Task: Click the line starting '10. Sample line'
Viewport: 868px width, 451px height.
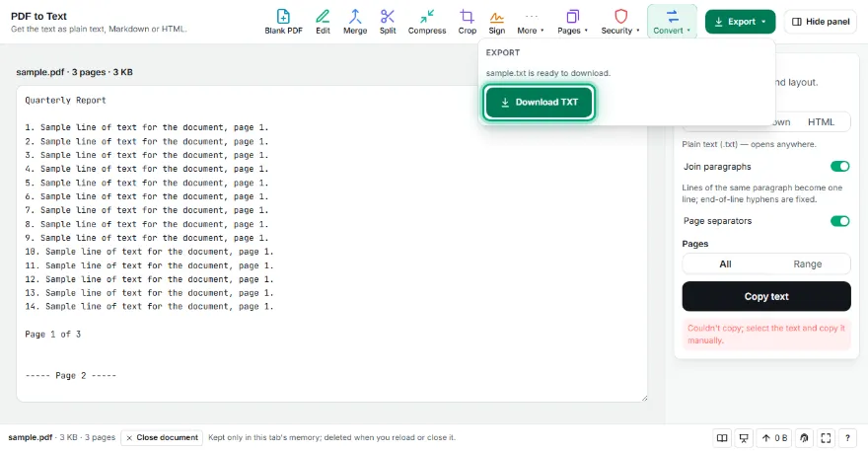Action: (x=150, y=252)
